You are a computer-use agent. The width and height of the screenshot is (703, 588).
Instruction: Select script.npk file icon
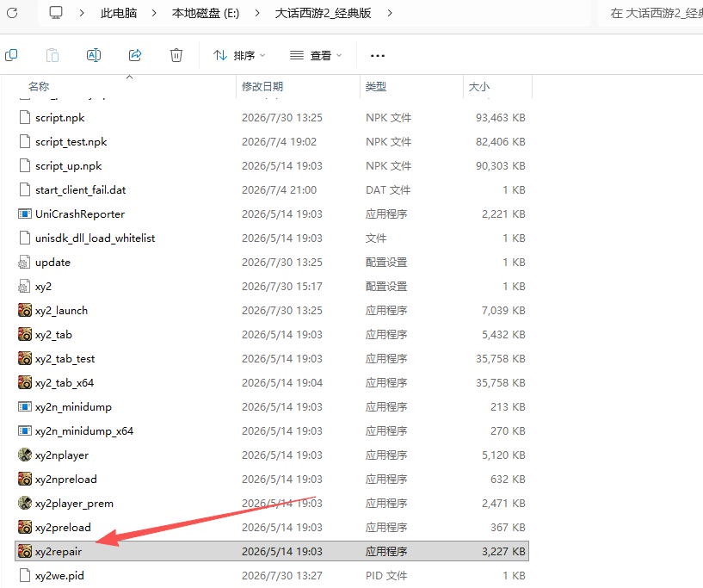(25, 117)
